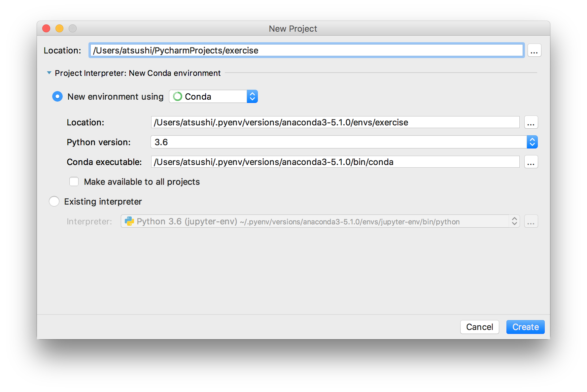
Task: Expand the Interpreter selection dropdown
Action: [514, 221]
